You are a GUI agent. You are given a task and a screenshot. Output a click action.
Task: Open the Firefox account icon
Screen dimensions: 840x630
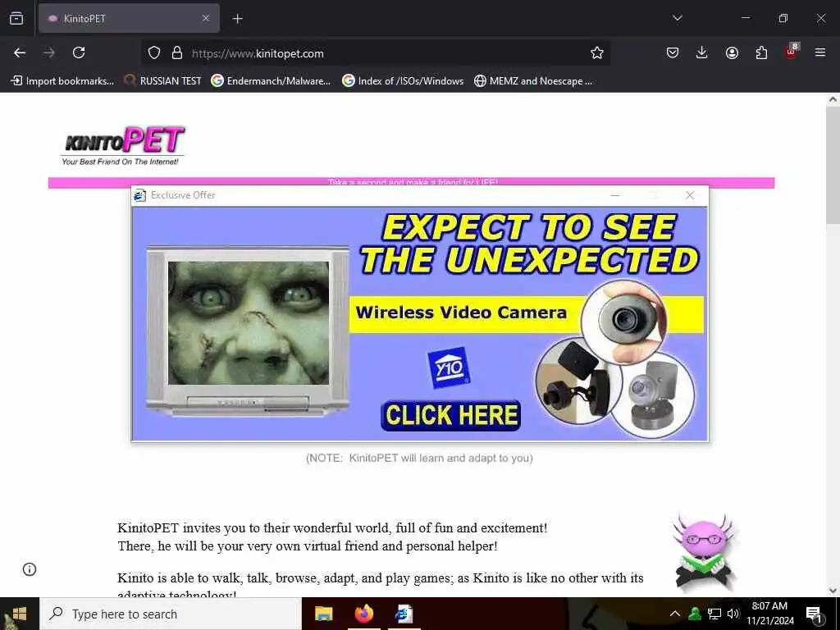coord(732,52)
